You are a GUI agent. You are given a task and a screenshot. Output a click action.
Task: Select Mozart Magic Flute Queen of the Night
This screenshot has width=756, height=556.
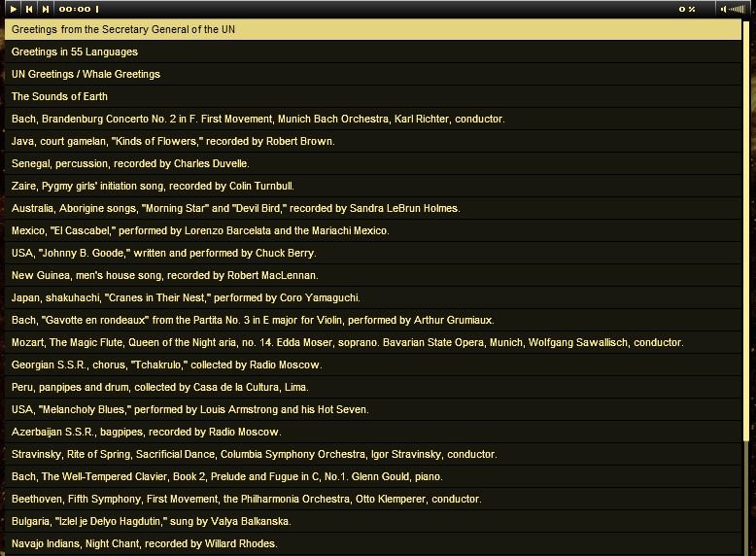coord(373,342)
